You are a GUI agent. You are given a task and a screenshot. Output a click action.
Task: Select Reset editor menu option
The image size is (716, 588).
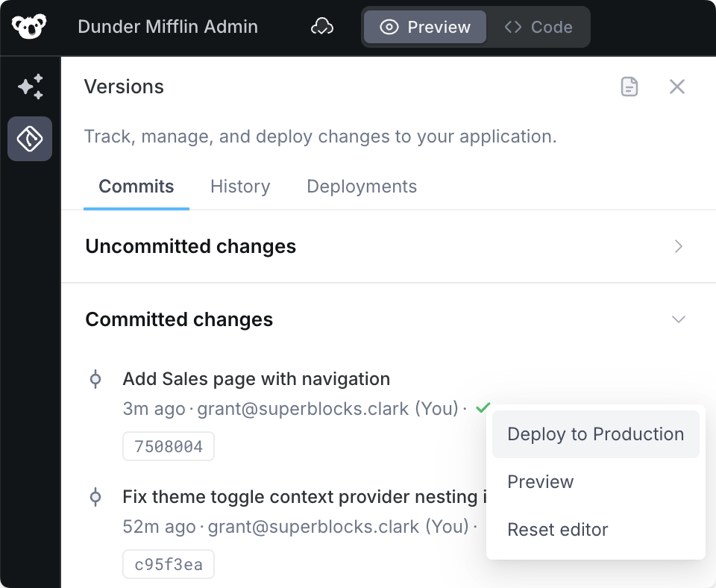coord(558,530)
